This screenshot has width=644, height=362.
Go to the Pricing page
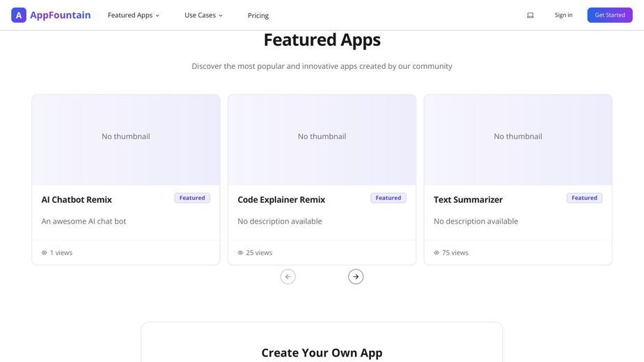tap(258, 15)
